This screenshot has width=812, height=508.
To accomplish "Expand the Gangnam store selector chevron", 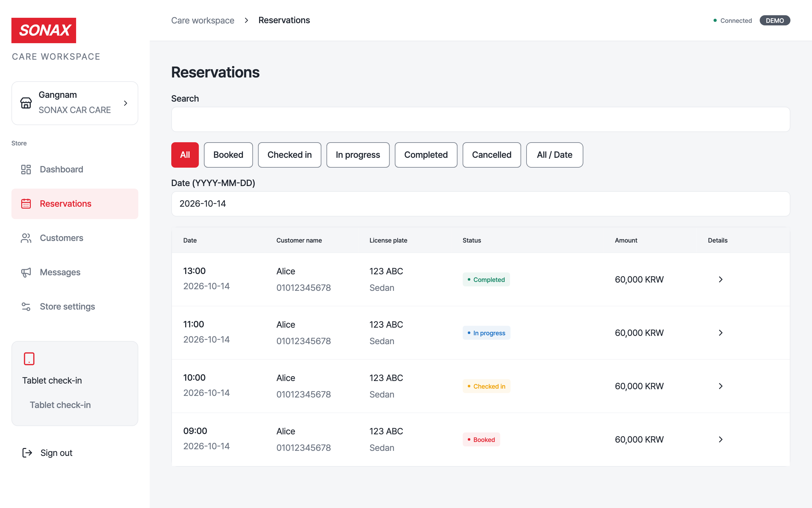I will (x=126, y=103).
